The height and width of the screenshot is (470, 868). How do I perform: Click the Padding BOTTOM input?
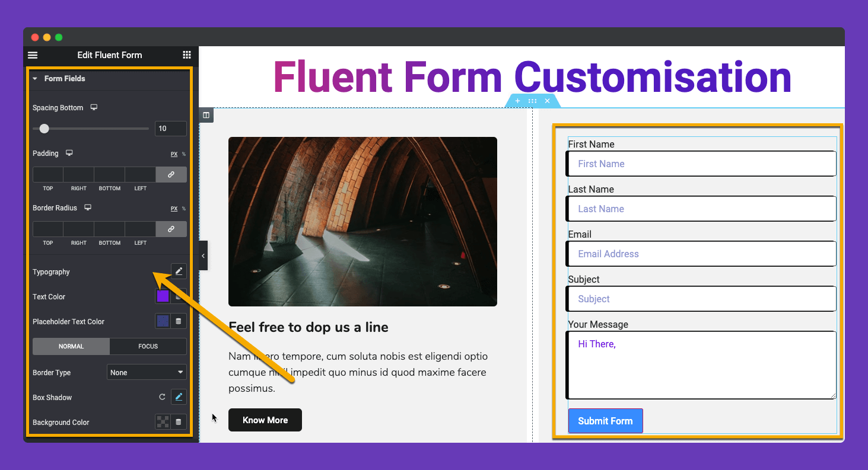[x=110, y=174]
